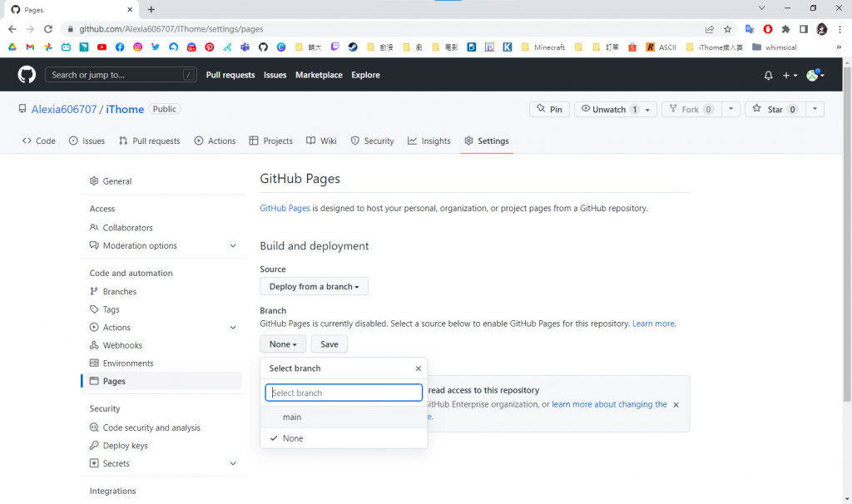This screenshot has height=504, width=852.
Task: Open the Opera-style red extension icon
Action: tap(768, 29)
